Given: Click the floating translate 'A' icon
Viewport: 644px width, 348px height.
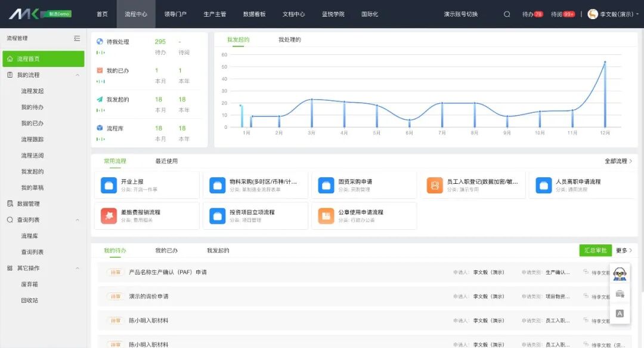Looking at the screenshot, I should 620,313.
